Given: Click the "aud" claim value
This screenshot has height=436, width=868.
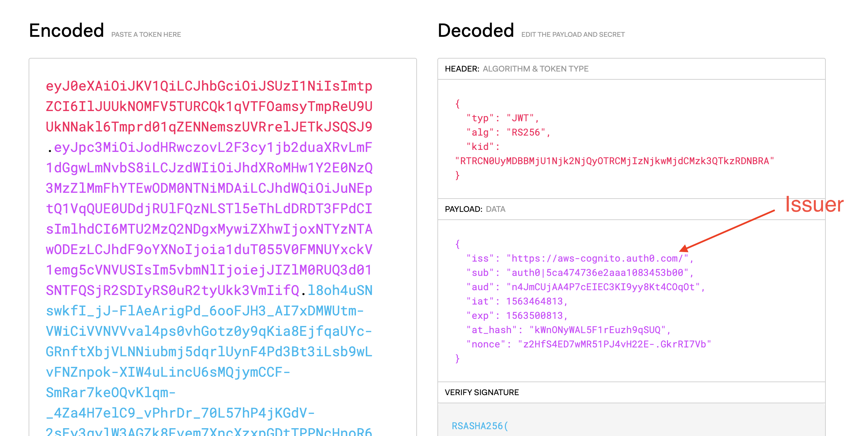Looking at the screenshot, I should point(603,287).
